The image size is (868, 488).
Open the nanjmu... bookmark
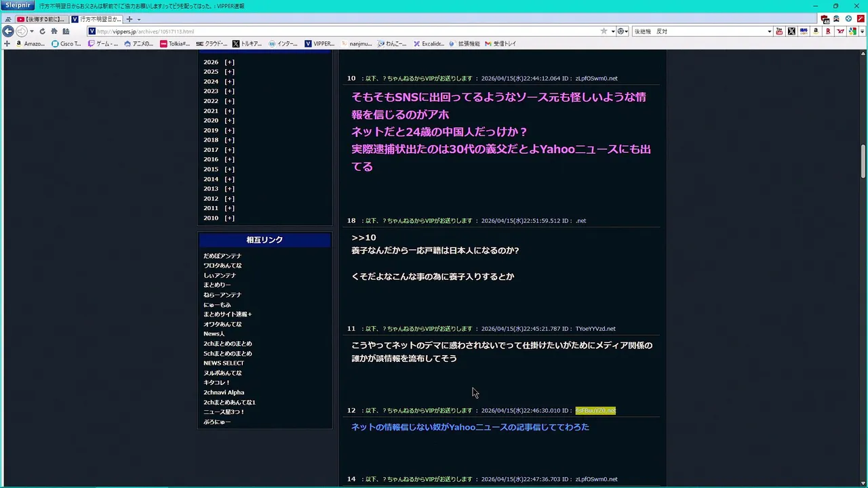[356, 43]
